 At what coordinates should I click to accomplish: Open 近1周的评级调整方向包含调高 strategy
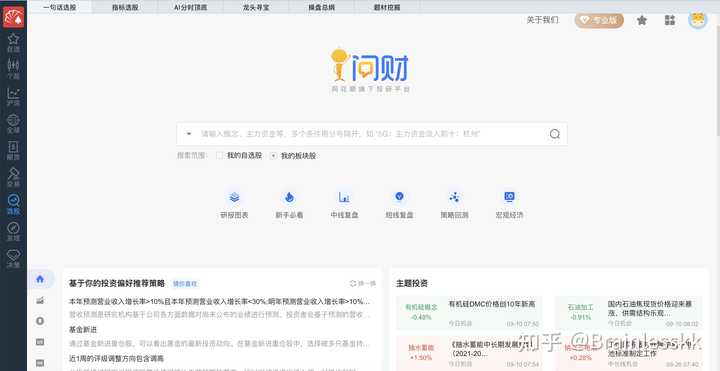coord(116,358)
